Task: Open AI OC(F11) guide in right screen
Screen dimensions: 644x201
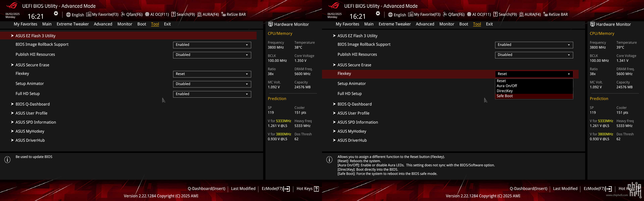Action: pyautogui.click(x=479, y=14)
